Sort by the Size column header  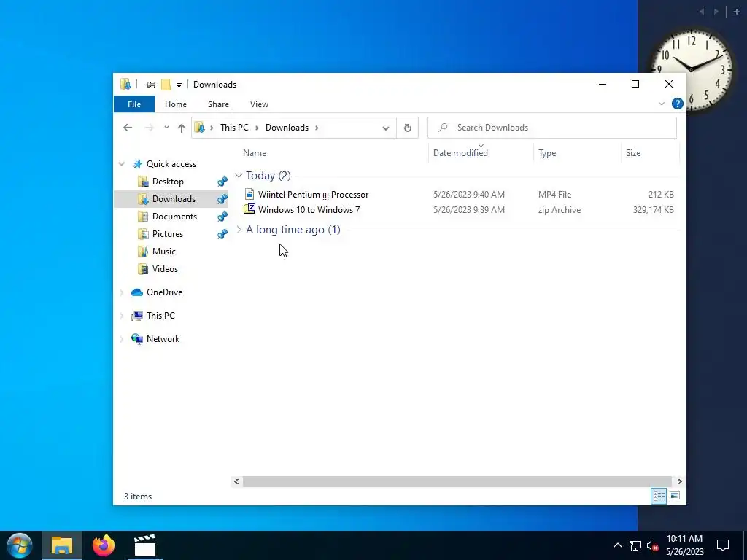click(x=633, y=153)
